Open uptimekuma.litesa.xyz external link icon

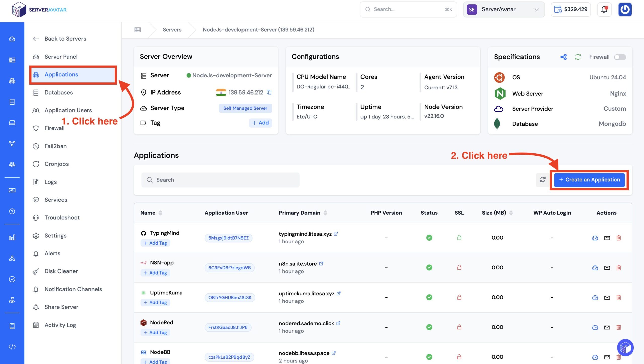(339, 293)
